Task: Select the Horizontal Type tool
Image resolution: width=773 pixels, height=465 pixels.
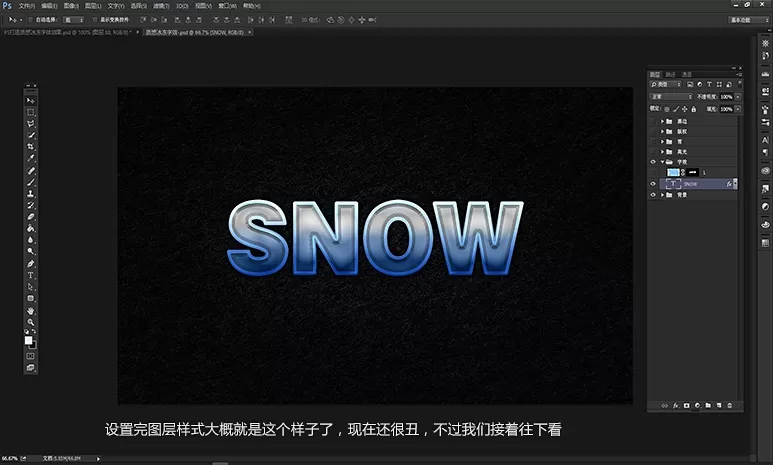Action: click(31, 275)
